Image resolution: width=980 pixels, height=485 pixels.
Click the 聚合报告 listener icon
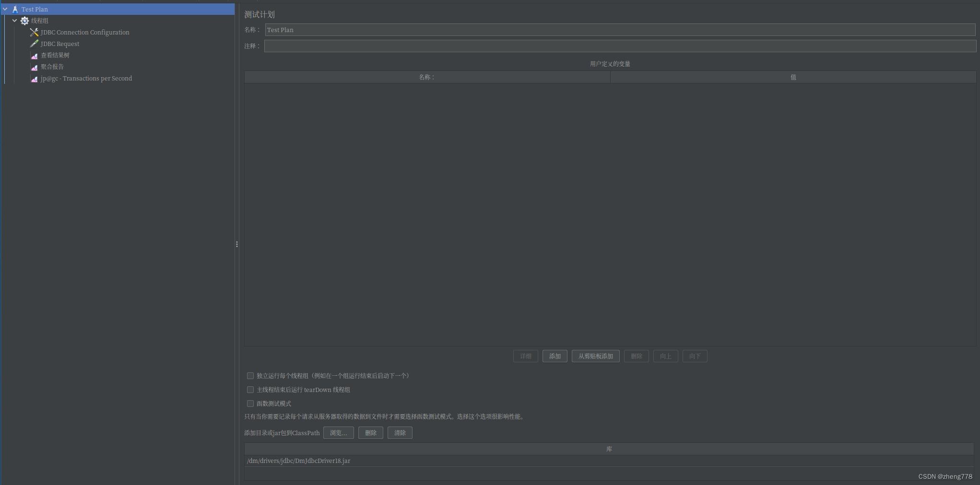click(34, 67)
